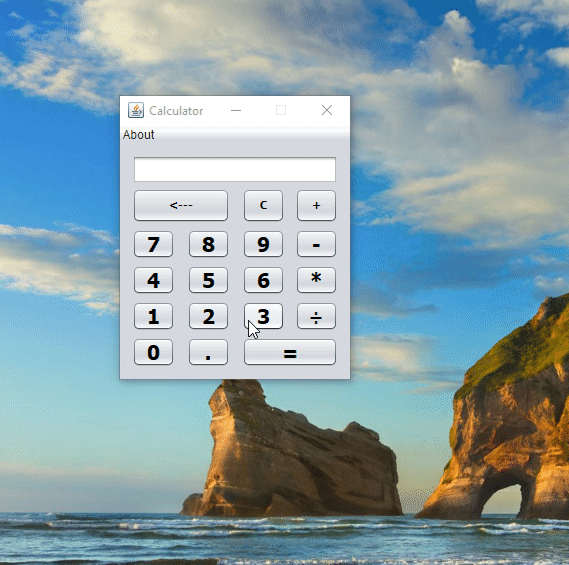The width and height of the screenshot is (569, 565).
Task: Select the divide operator button
Action: tap(316, 316)
